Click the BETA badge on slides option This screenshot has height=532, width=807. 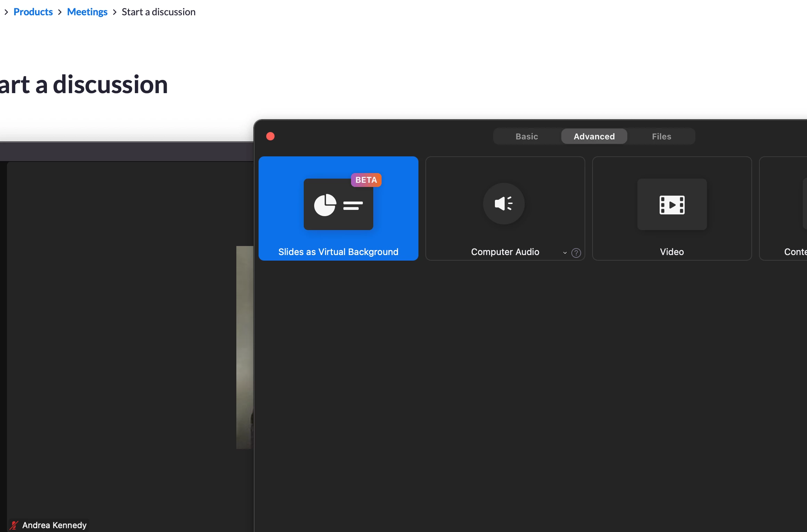366,180
